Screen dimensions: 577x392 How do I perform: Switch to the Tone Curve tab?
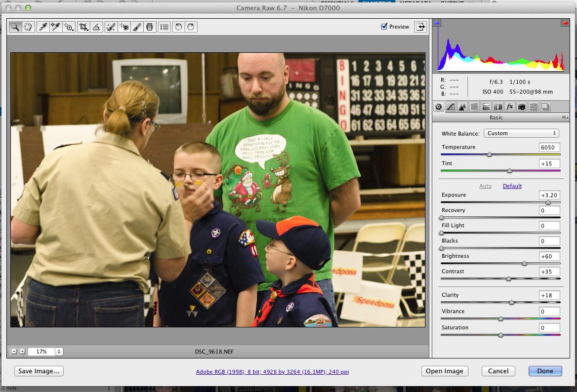tap(451, 107)
